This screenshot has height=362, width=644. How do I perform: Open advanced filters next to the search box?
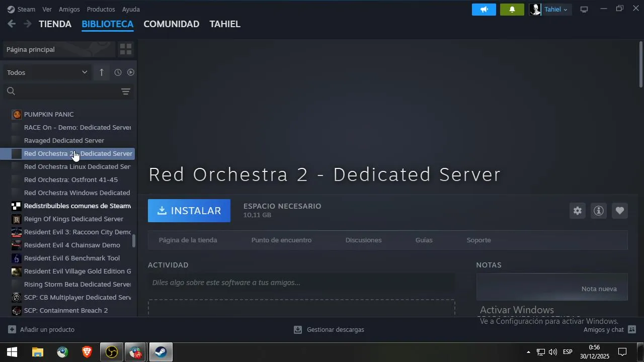pos(126,92)
